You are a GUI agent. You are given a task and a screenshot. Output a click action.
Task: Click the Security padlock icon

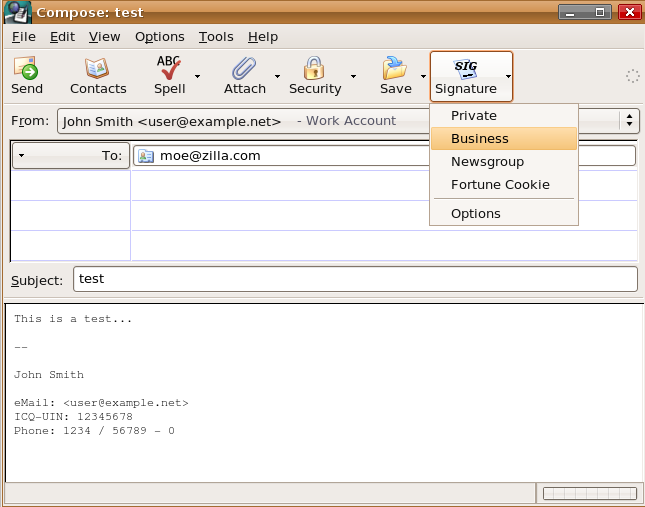(315, 68)
